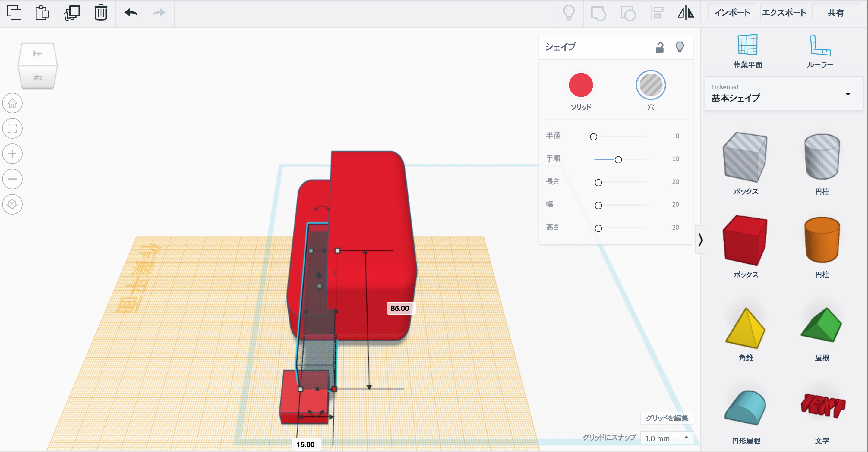Click the paste clipboard icon
Viewport: 868px width, 452px height.
42,13
